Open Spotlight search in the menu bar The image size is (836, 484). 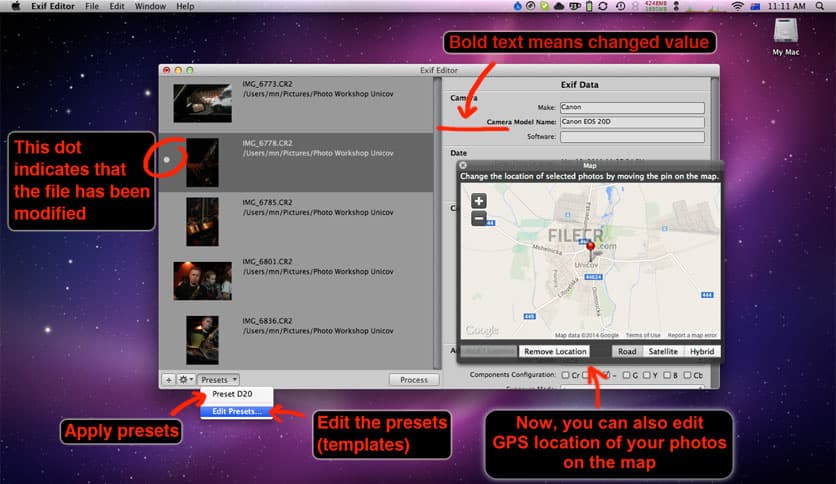[819, 6]
